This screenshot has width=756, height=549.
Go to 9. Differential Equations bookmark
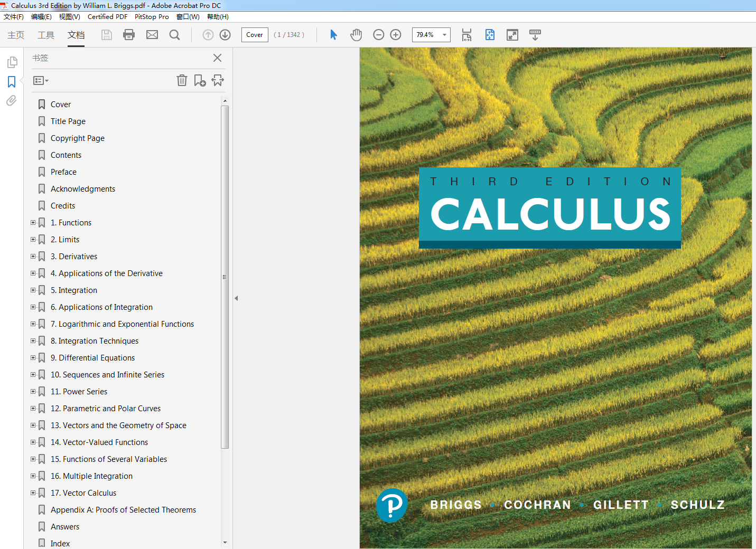click(92, 358)
